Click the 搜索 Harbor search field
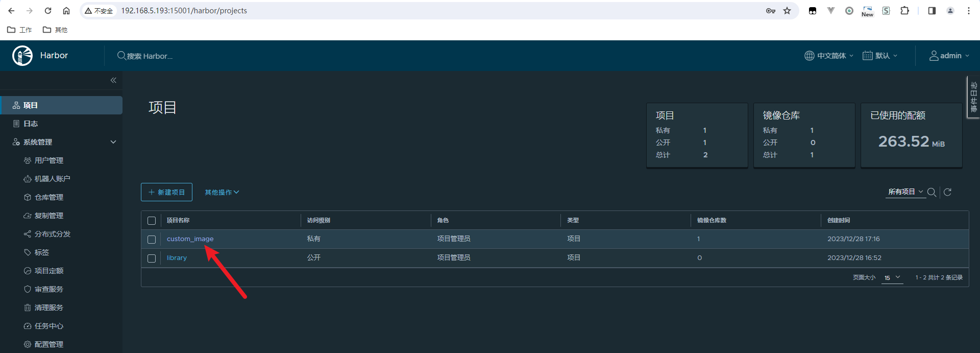980x353 pixels. pyautogui.click(x=150, y=56)
